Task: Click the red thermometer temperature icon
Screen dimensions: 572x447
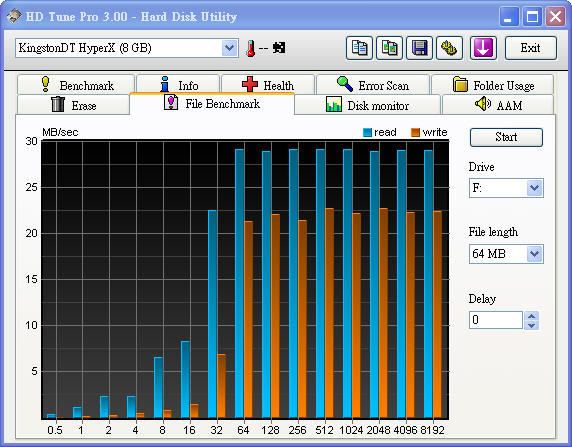Action: 250,48
